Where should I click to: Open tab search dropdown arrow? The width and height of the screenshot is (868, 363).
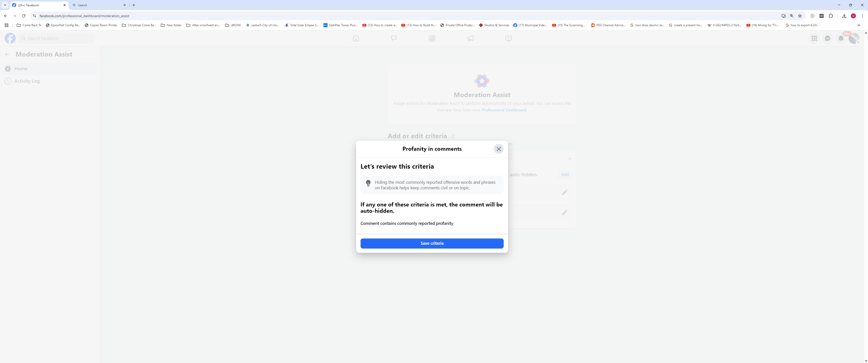click(5, 5)
